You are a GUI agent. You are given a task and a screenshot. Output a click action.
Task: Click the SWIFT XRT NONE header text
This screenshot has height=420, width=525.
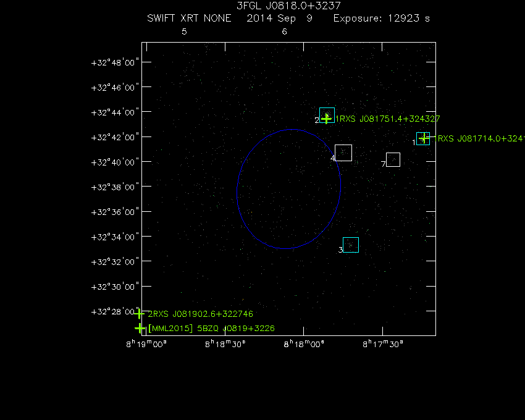tap(189, 18)
